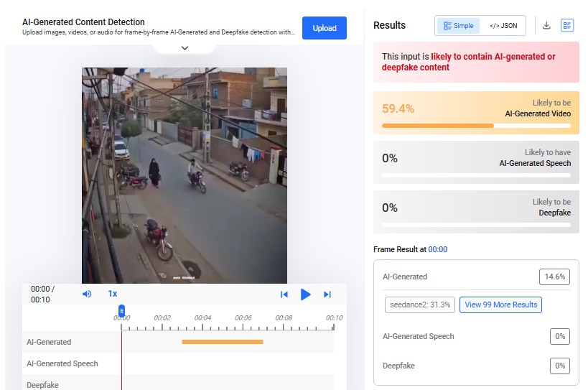
Task: Click the AI-Generated Speech 0% frame value
Action: point(560,336)
